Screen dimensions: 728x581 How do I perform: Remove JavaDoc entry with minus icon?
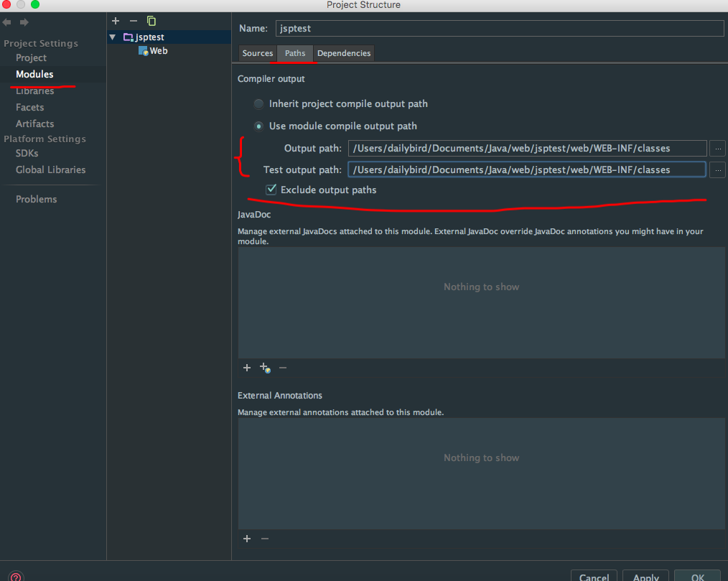(x=283, y=368)
